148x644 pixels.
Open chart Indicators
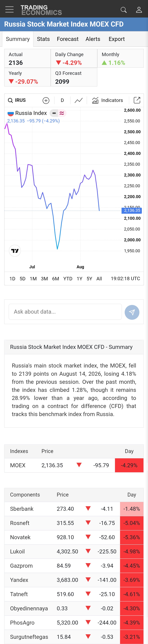(107, 101)
